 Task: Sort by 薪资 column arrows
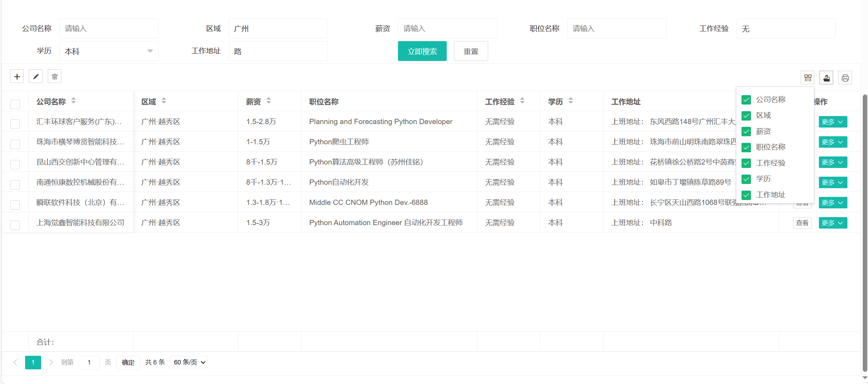pos(269,101)
